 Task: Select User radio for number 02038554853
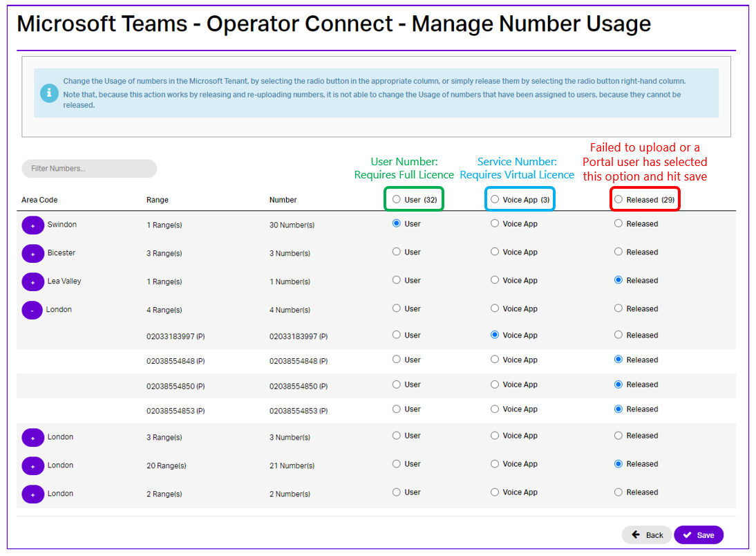click(397, 409)
